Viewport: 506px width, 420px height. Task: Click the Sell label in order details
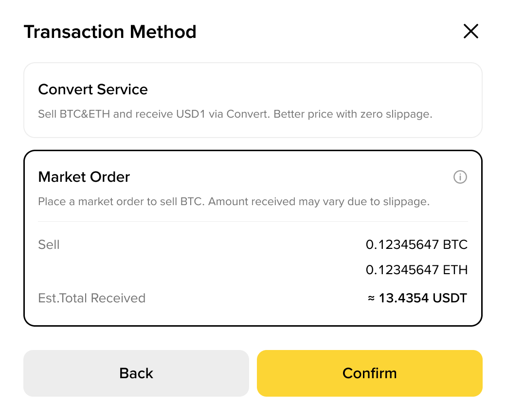pyautogui.click(x=49, y=245)
